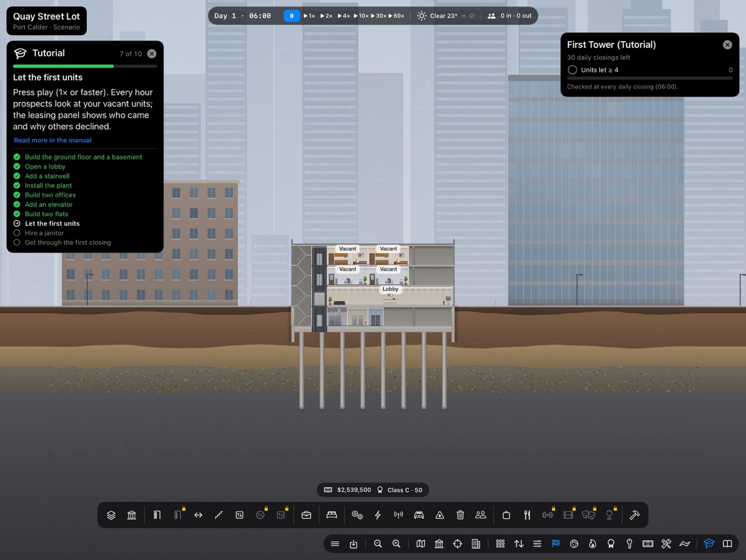This screenshot has width=746, height=560.
Task: Click the locked gym dumbbell tool
Action: (x=547, y=515)
